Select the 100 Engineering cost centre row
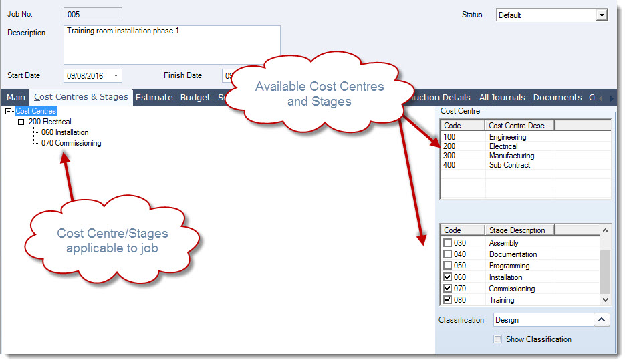 click(525, 137)
